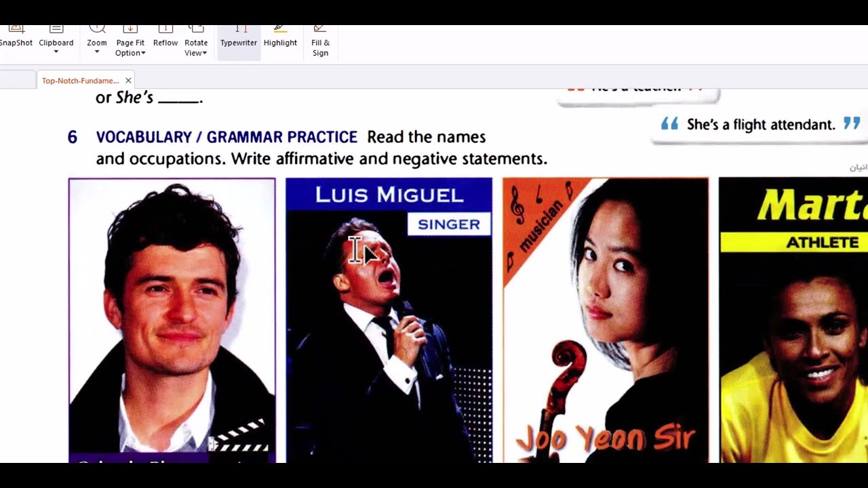868x488 pixels.
Task: Expand the Clipboard dropdown arrow
Action: 56,52
